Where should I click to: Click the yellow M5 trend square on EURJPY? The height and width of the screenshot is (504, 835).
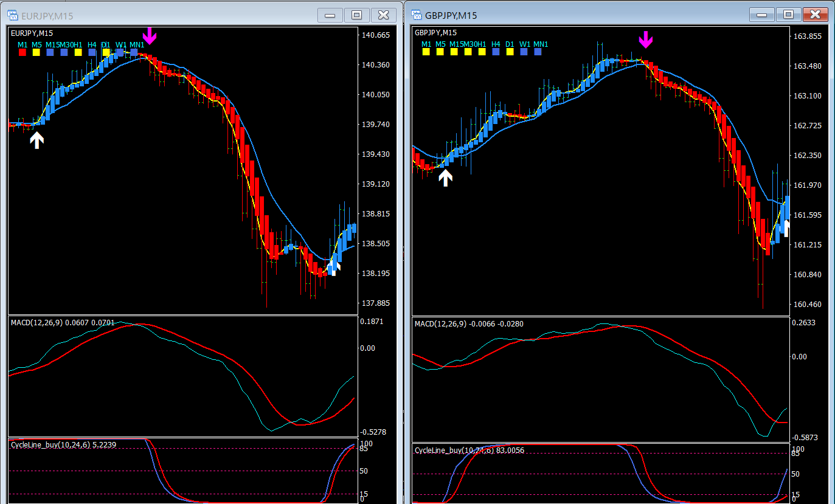pos(36,53)
